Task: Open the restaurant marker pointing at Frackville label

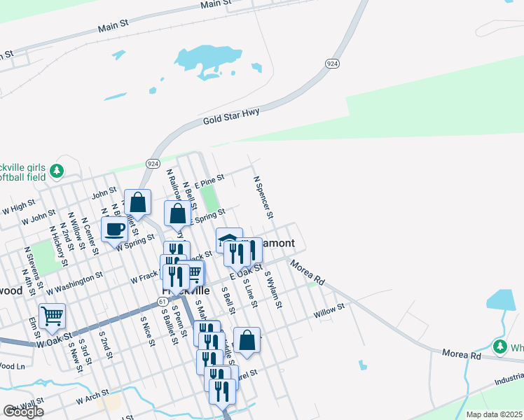Action: [176, 279]
